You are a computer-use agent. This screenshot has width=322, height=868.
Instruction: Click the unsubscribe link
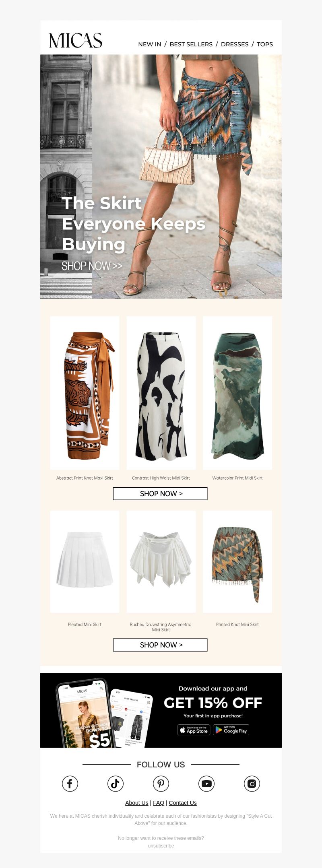161,846
